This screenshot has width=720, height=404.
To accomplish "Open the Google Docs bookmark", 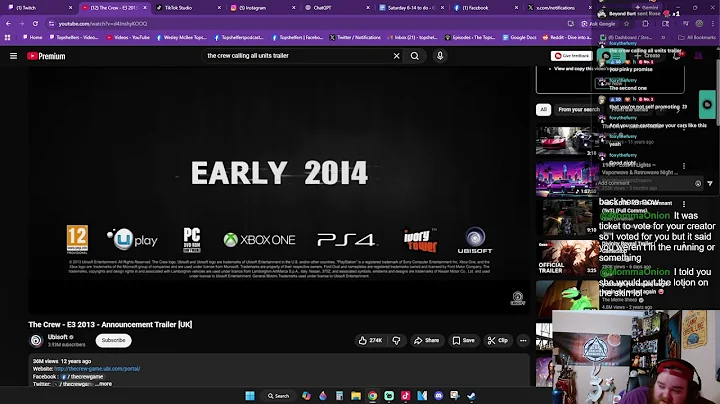I will click(x=519, y=37).
